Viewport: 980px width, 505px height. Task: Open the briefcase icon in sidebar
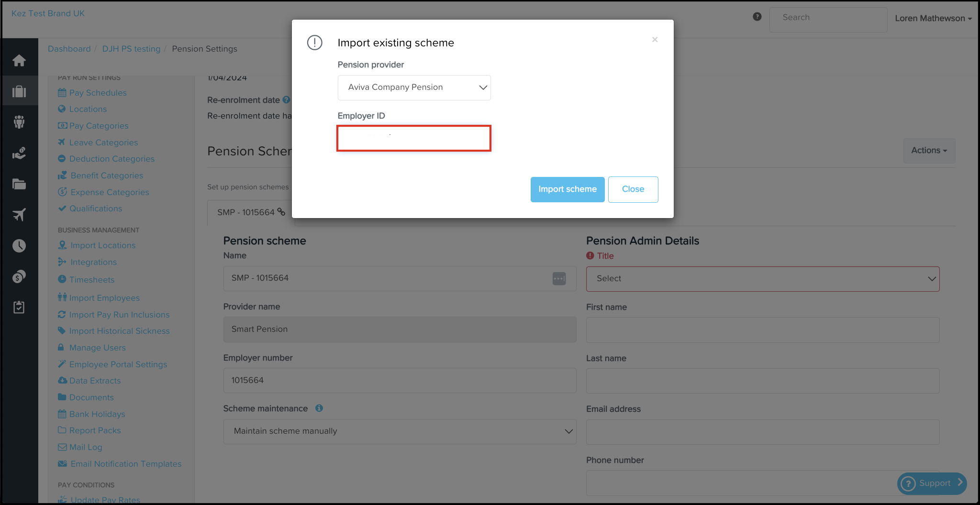click(19, 91)
